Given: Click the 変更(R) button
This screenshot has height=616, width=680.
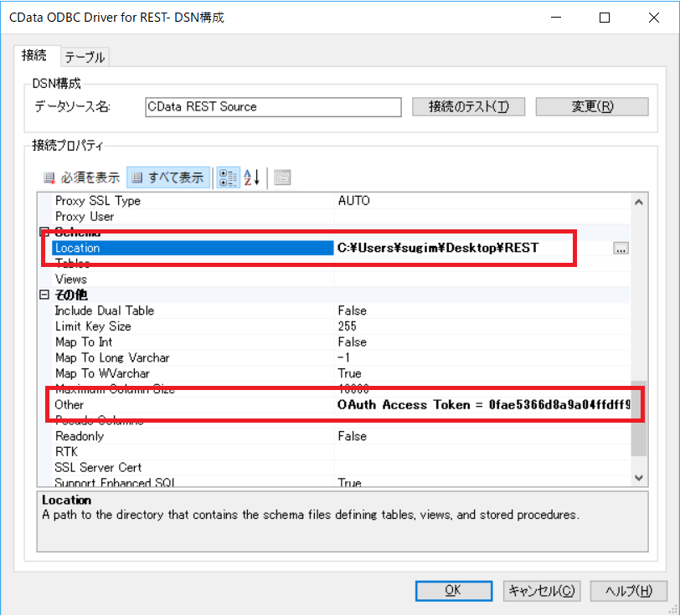Looking at the screenshot, I should pos(592,106).
